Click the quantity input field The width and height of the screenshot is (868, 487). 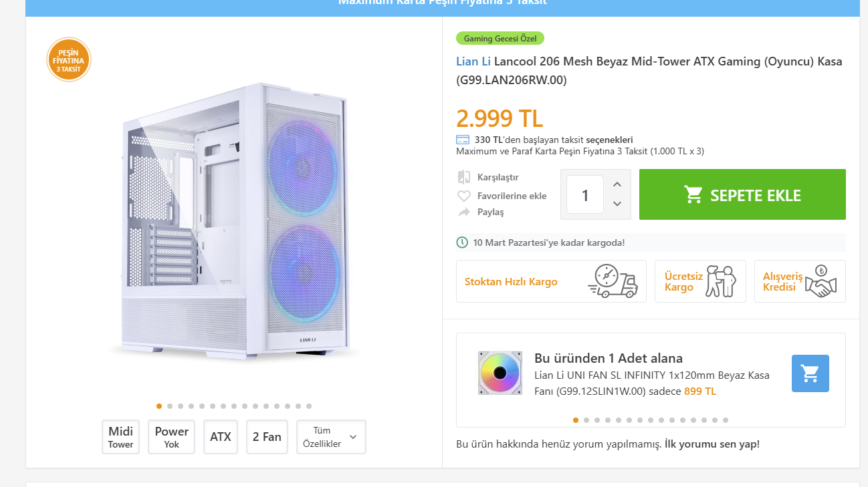point(585,194)
